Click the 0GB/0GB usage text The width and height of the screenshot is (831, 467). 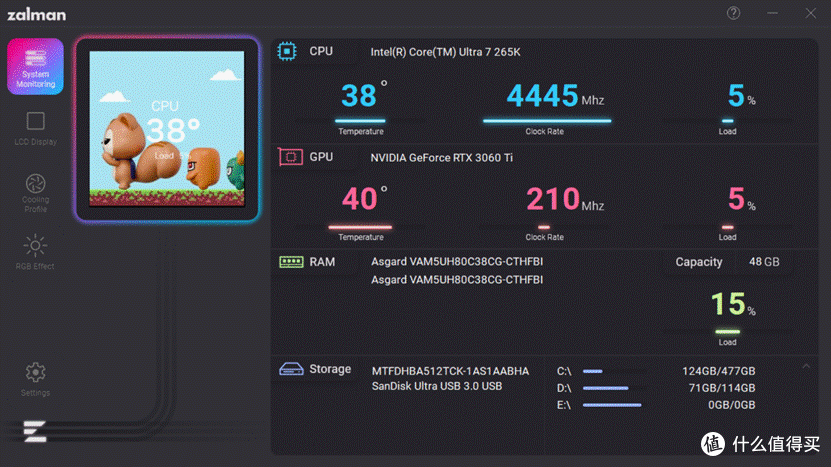click(x=731, y=405)
